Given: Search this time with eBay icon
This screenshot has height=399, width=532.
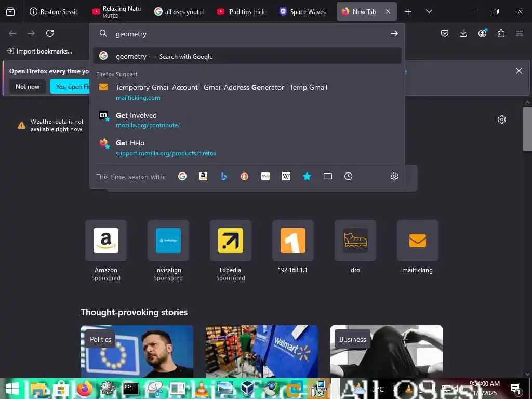Looking at the screenshot, I should tap(265, 176).
